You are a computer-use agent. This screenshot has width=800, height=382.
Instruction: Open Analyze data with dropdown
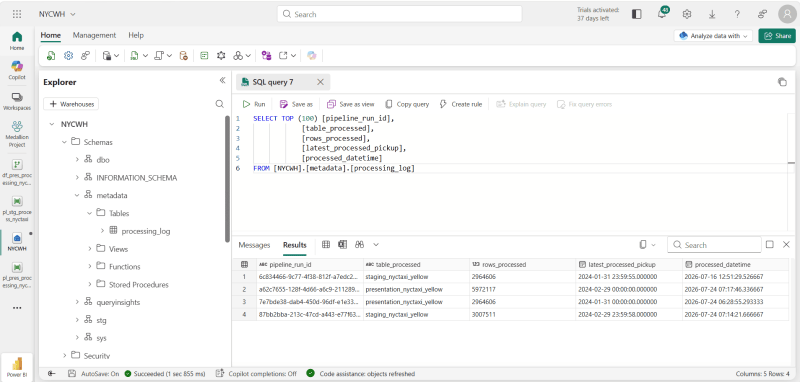pos(713,36)
